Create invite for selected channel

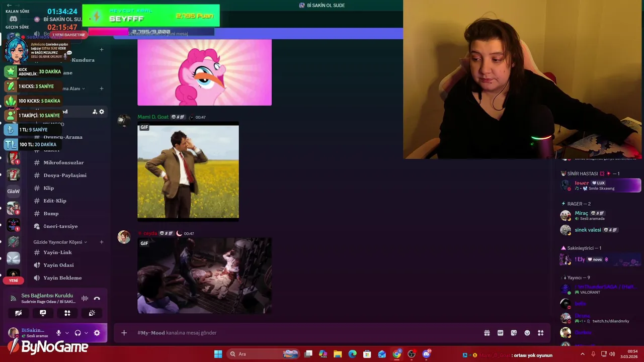point(95,112)
